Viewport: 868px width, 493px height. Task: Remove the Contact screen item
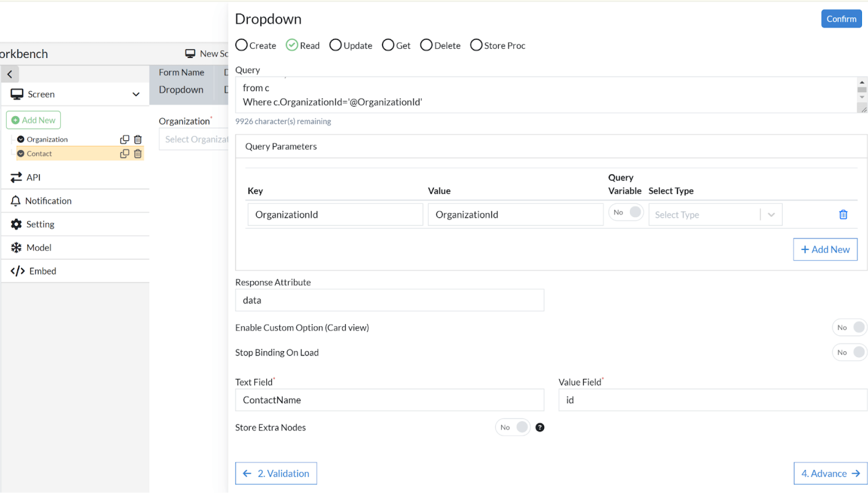tap(138, 154)
